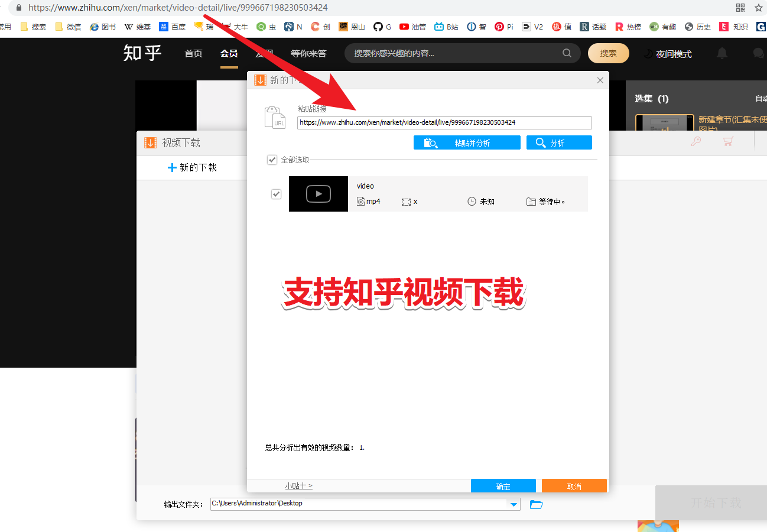The image size is (767, 532).
Task: Expand the output folder path dropdown
Action: point(514,504)
